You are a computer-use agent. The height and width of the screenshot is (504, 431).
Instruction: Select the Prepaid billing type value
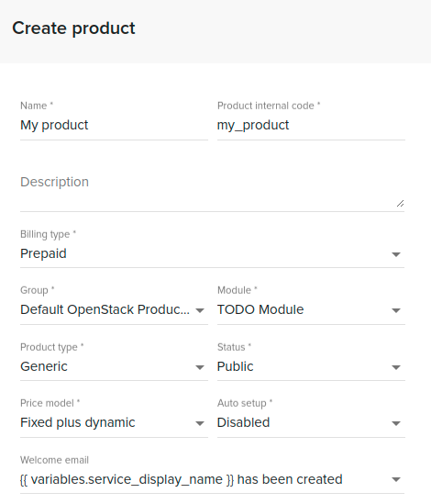(43, 253)
